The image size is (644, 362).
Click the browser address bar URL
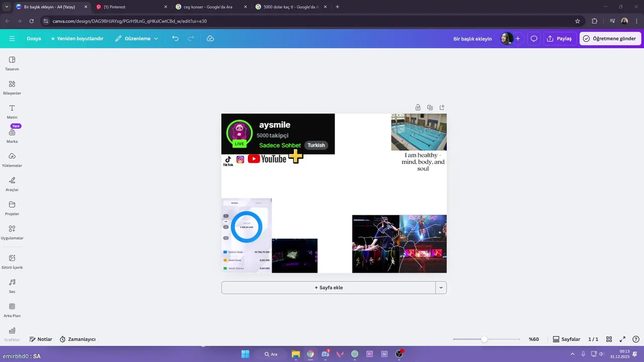[130, 21]
